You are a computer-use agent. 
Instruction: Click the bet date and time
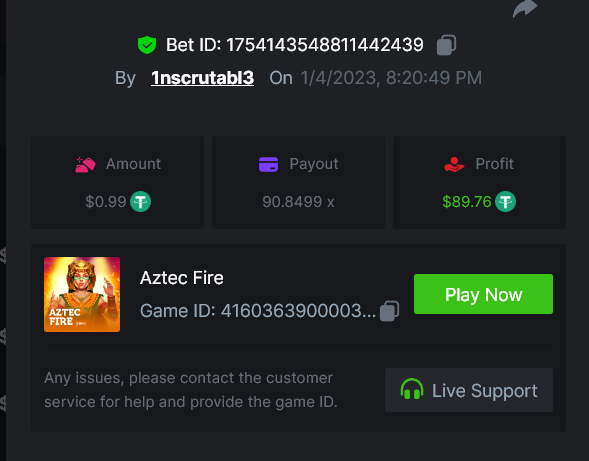click(x=391, y=78)
